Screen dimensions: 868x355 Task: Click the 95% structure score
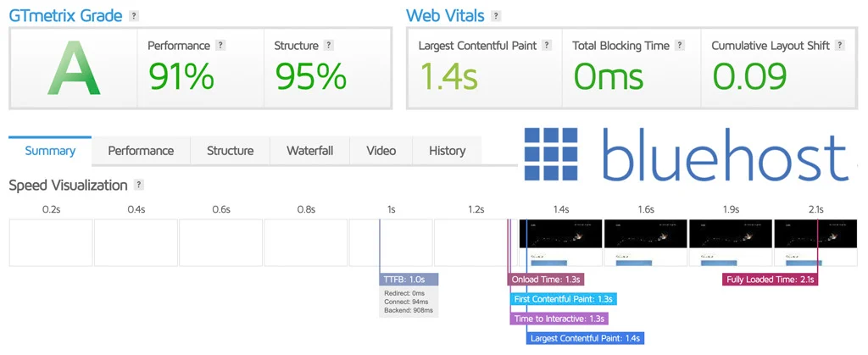point(310,75)
